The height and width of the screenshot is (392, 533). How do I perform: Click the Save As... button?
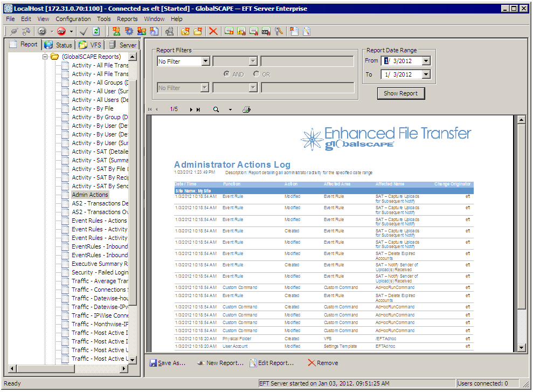tap(168, 363)
